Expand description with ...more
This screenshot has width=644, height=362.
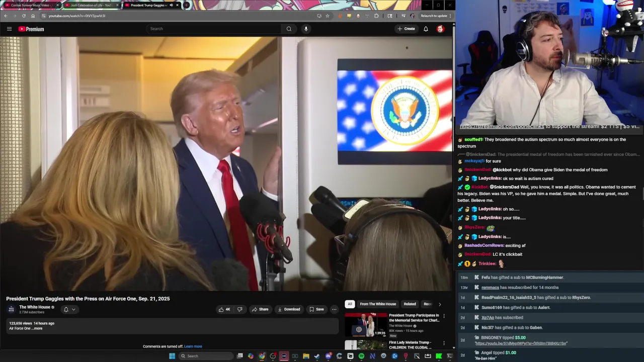click(38, 328)
